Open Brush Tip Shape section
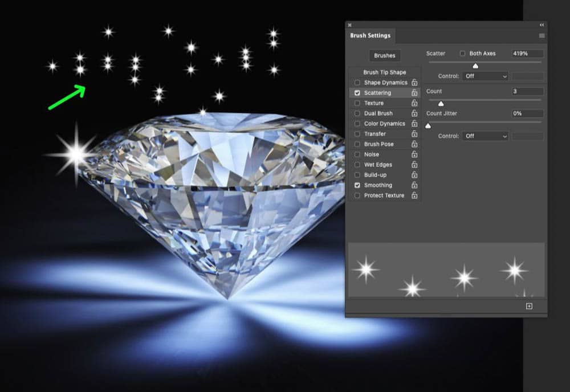Screen dimensions: 570x392 (385, 72)
